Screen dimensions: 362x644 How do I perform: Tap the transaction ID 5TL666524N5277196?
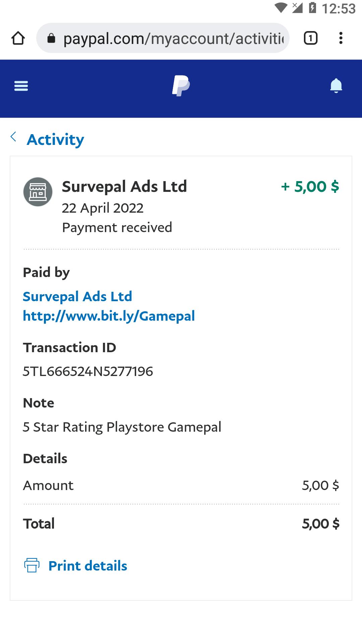pos(88,371)
